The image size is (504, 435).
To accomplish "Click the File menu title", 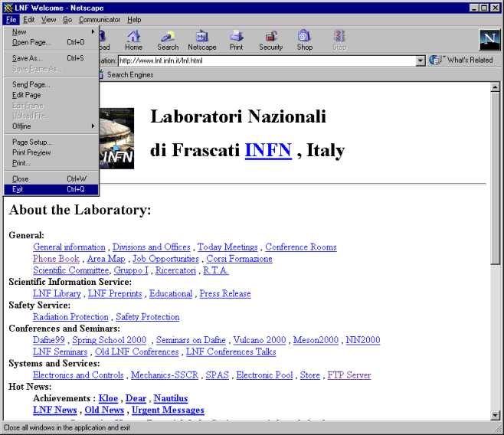I will click(11, 20).
